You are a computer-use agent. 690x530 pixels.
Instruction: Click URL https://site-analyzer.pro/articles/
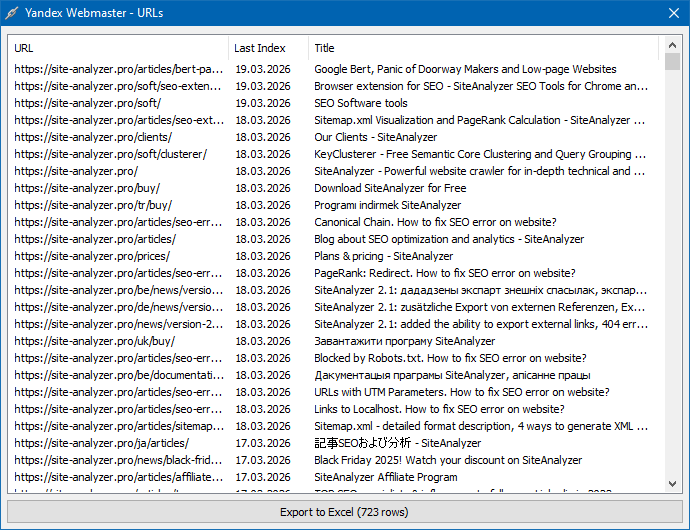pyautogui.click(x=95, y=239)
